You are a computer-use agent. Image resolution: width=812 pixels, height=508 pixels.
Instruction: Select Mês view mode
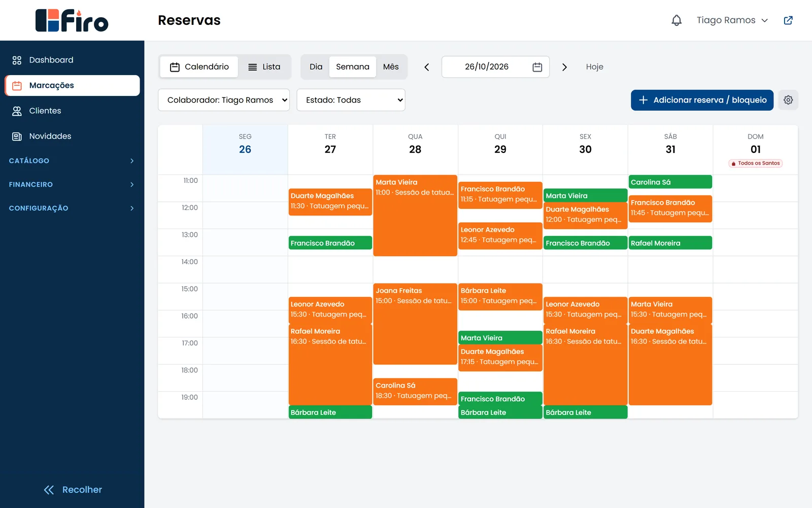tap(391, 67)
